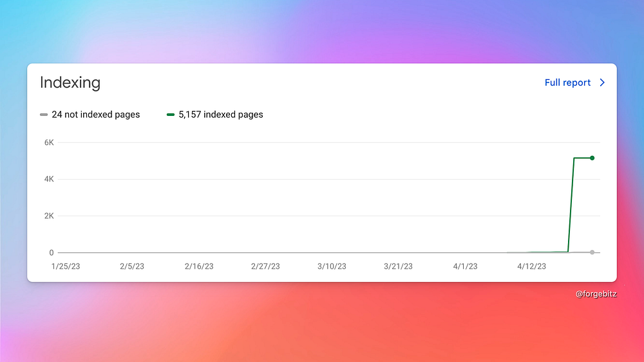
Task: Click the 6K y-axis label
Action: (x=49, y=142)
